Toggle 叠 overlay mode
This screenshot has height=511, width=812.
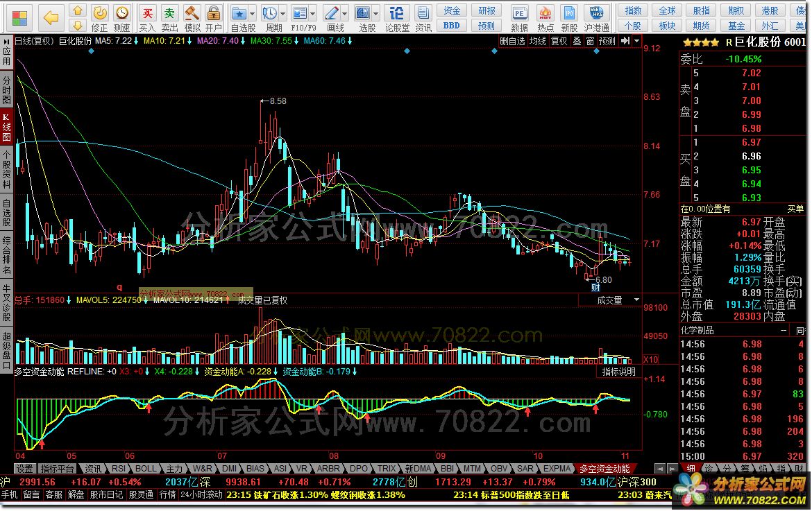(576, 41)
